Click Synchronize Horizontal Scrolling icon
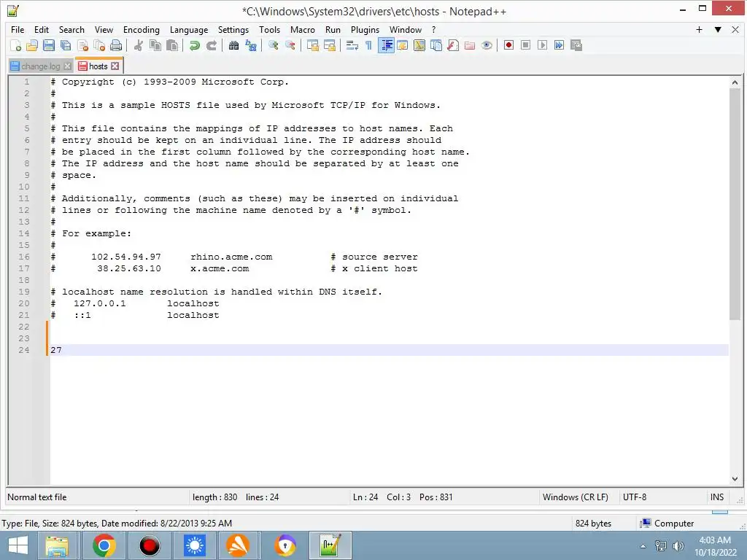 [329, 45]
